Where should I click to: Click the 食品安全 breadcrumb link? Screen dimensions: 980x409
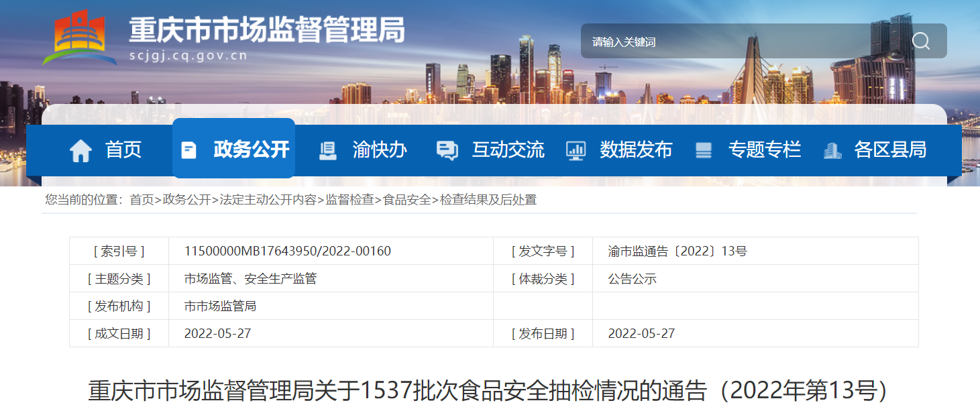pyautogui.click(x=406, y=200)
